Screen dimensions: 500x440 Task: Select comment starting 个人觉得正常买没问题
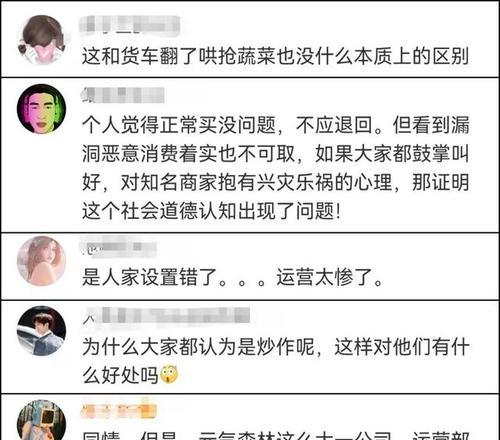point(275,168)
